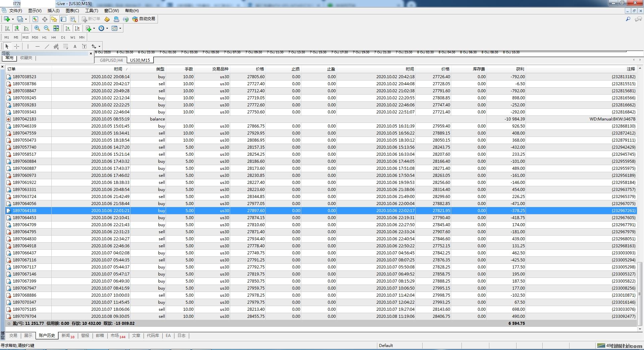Open the templates icon
This screenshot has height=350, width=644.
(x=114, y=29)
